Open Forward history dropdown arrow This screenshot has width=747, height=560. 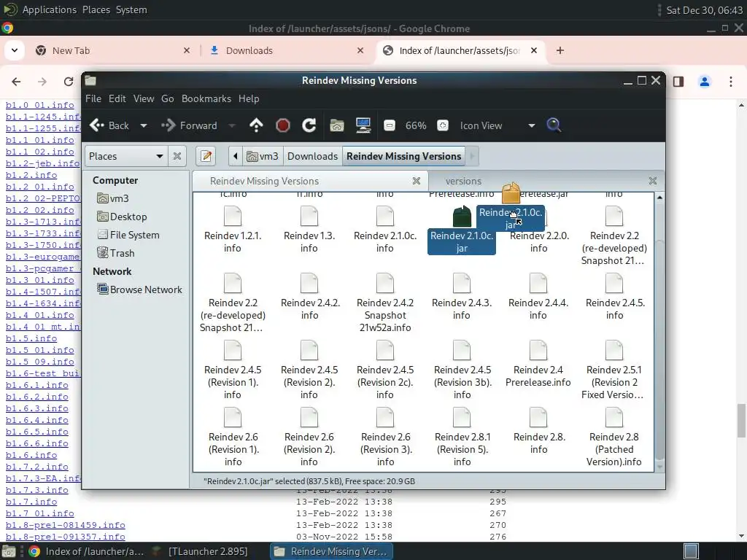tap(232, 125)
